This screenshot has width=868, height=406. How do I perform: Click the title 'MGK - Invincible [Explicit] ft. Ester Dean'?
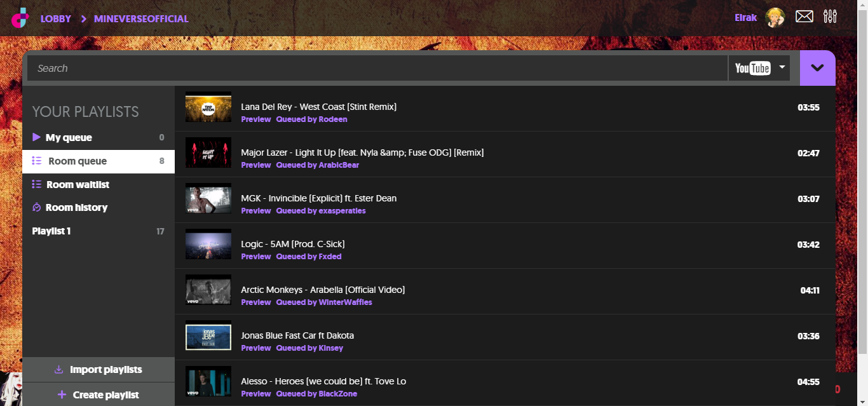pyautogui.click(x=319, y=198)
